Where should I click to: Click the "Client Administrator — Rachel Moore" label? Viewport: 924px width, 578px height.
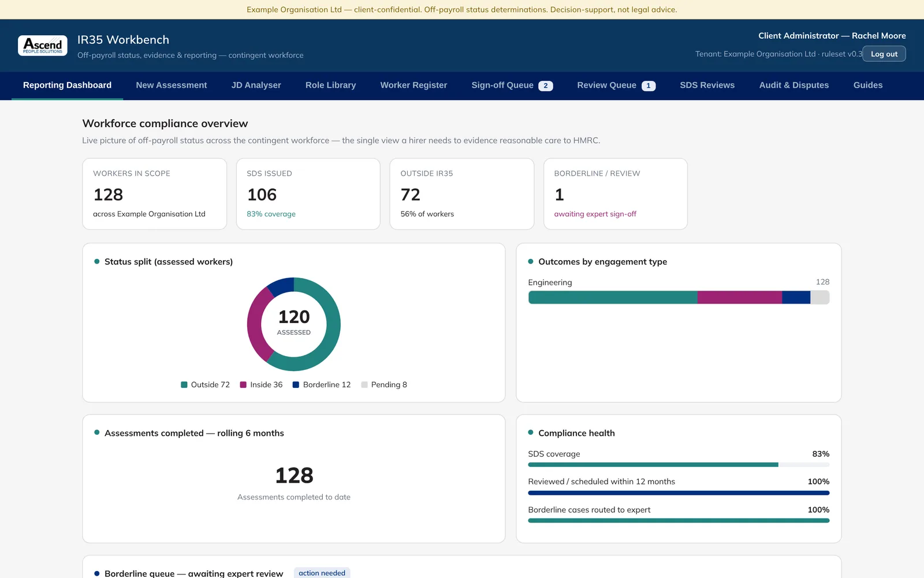(832, 36)
